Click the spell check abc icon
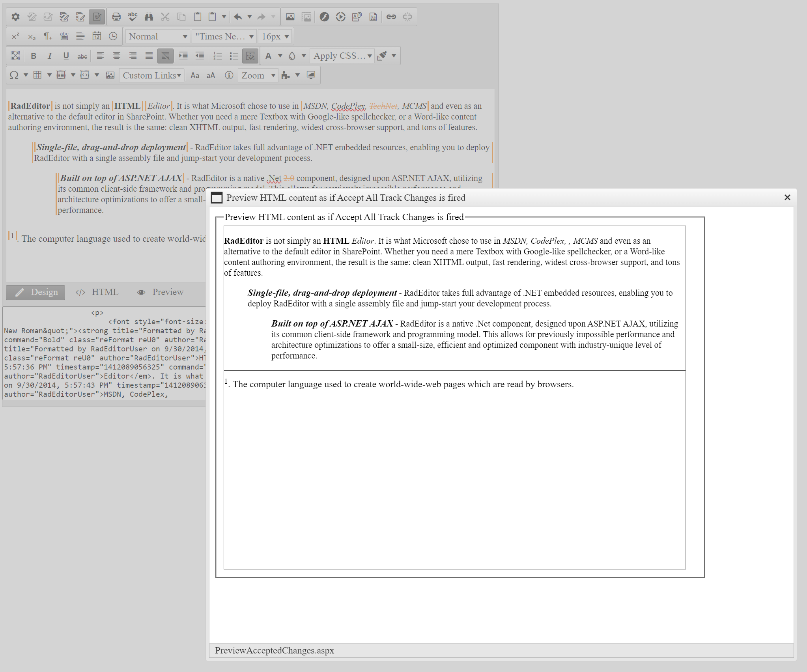 (x=133, y=17)
